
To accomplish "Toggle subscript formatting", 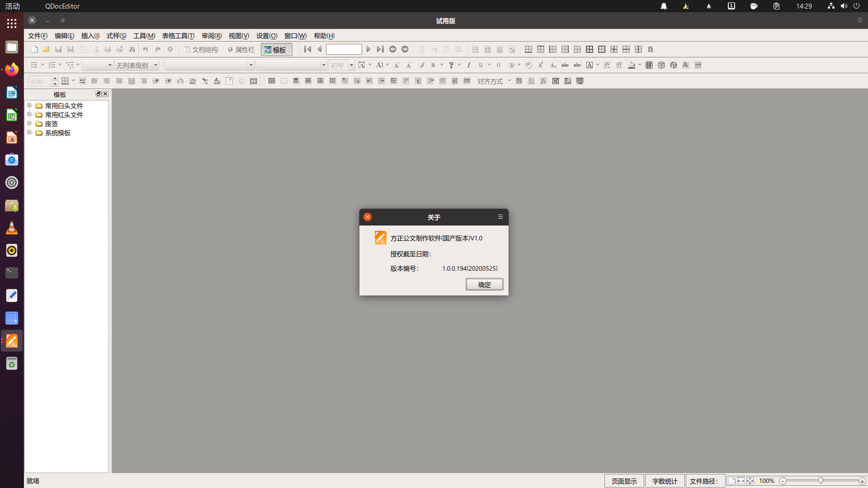I will (x=553, y=65).
